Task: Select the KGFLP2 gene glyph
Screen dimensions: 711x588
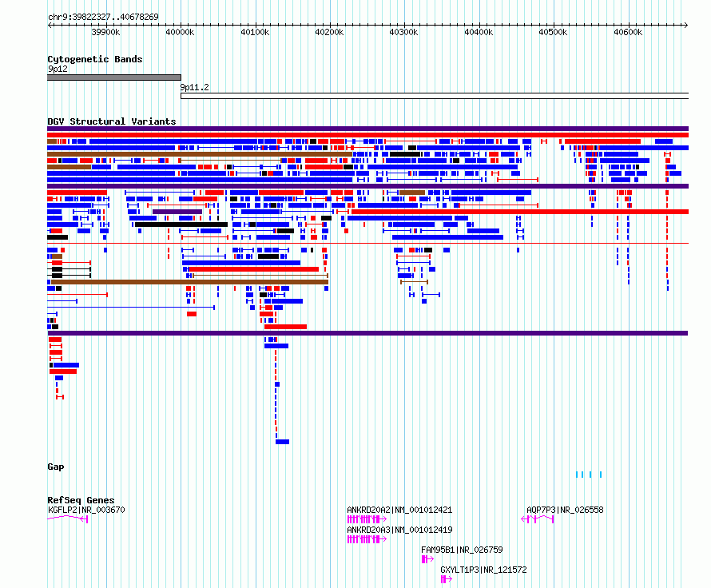Action: point(67,518)
